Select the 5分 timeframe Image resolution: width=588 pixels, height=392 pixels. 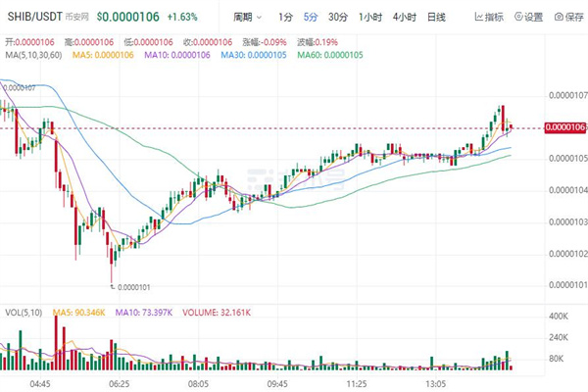click(x=311, y=18)
